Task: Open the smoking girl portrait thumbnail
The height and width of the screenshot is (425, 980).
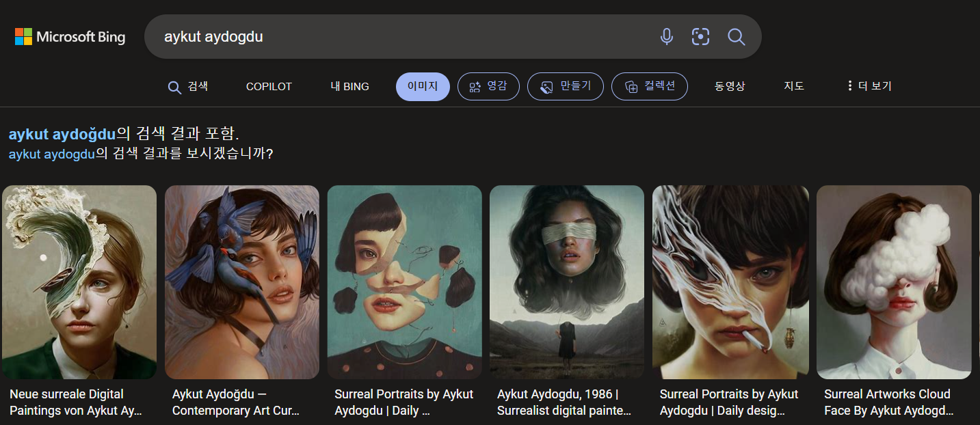Action: click(x=730, y=282)
